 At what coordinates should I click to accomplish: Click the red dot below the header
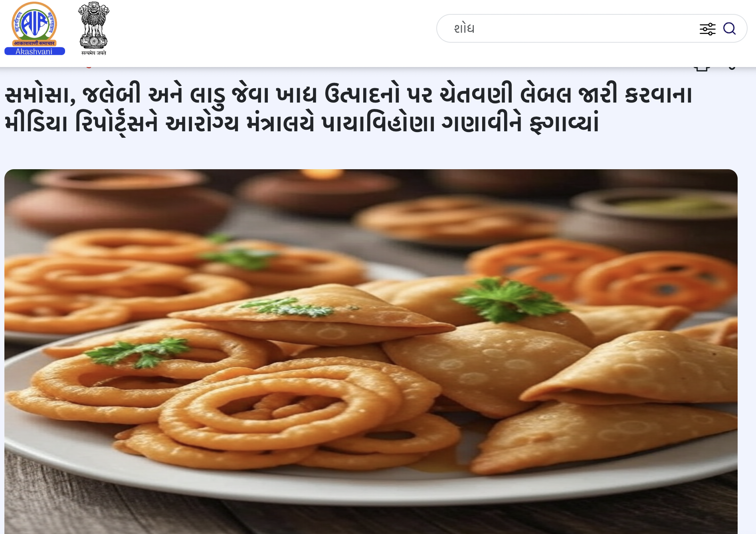89,67
